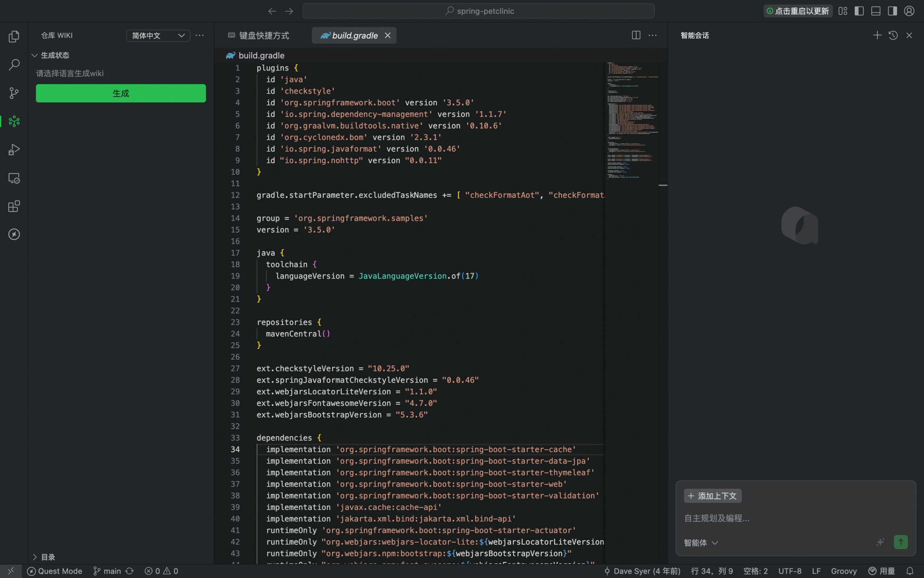Image resolution: width=924 pixels, height=578 pixels.
Task: Click the main branch in status bar
Action: [x=107, y=571]
